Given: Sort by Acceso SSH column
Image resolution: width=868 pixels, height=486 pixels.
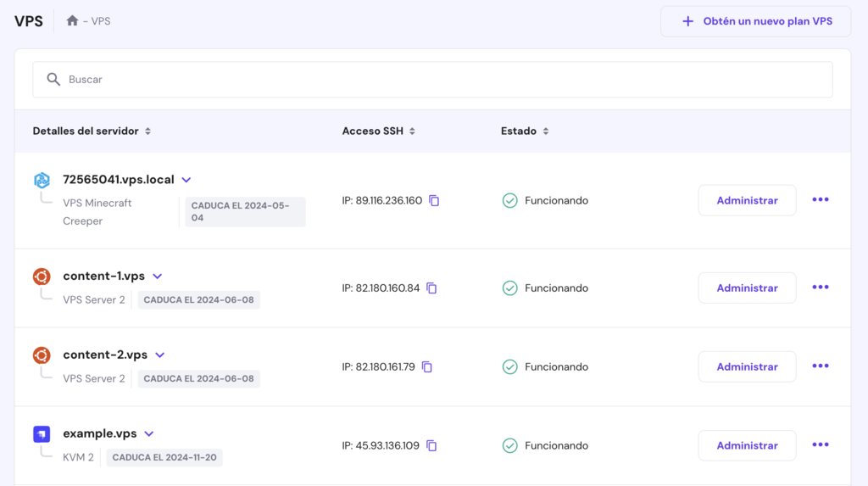Looking at the screenshot, I should pyautogui.click(x=412, y=131).
